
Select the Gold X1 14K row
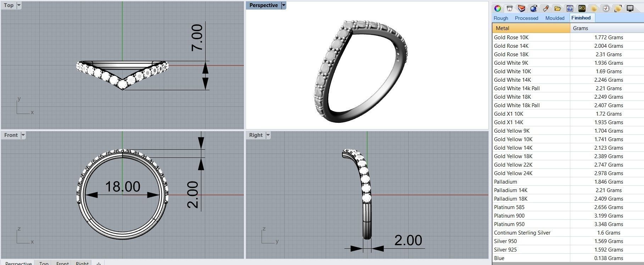click(568, 122)
